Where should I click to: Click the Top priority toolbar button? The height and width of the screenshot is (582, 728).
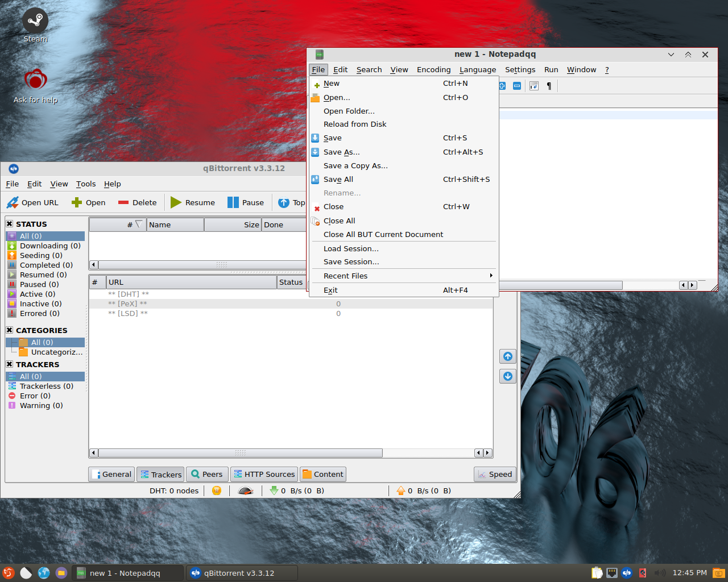[291, 202]
